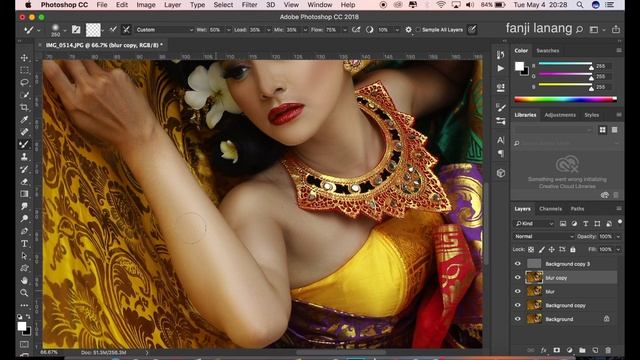The width and height of the screenshot is (640, 360).
Task: Click the red R channel slider
Action: point(565,64)
